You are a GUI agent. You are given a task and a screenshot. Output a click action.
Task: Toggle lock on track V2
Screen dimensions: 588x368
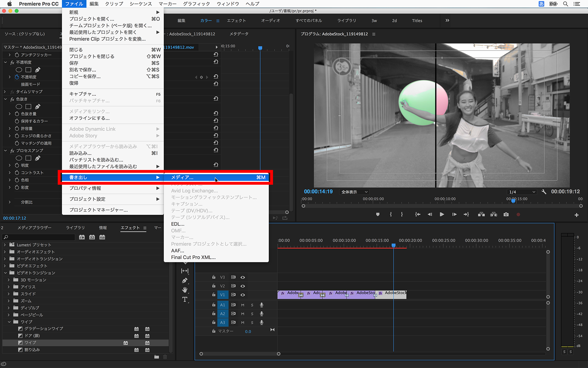click(213, 286)
